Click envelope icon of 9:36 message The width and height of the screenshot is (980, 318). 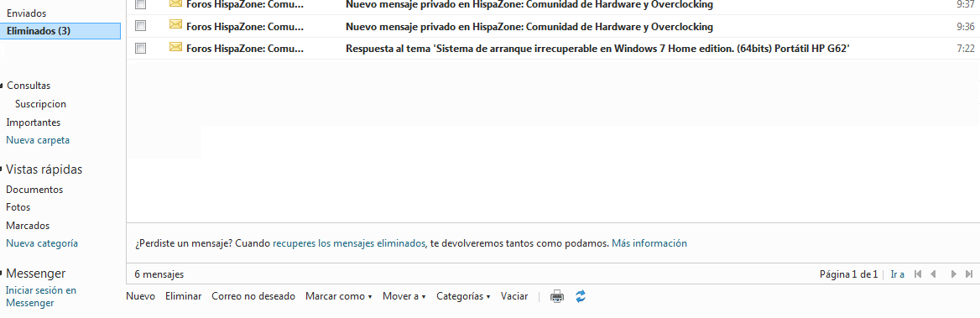(175, 25)
